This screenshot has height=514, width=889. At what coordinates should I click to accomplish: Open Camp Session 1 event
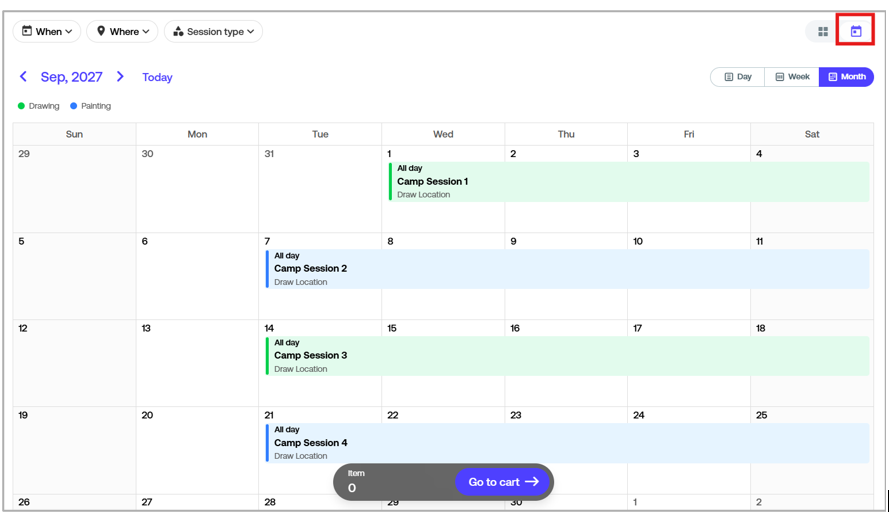(629, 181)
